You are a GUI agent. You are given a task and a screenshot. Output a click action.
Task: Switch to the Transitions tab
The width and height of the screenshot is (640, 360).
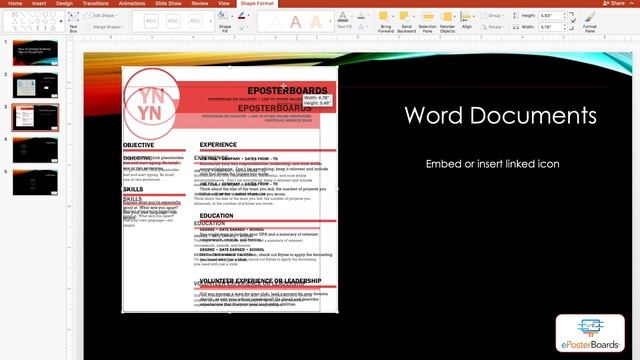pos(96,3)
